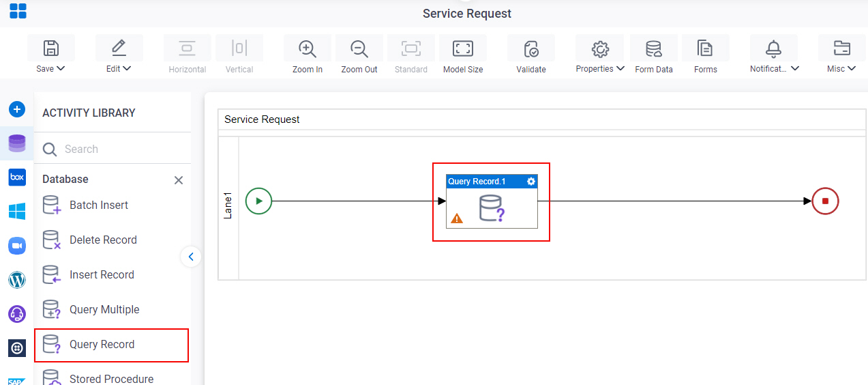Image resolution: width=868 pixels, height=385 pixels.
Task: Click the Edit pencil icon
Action: pyautogui.click(x=119, y=48)
